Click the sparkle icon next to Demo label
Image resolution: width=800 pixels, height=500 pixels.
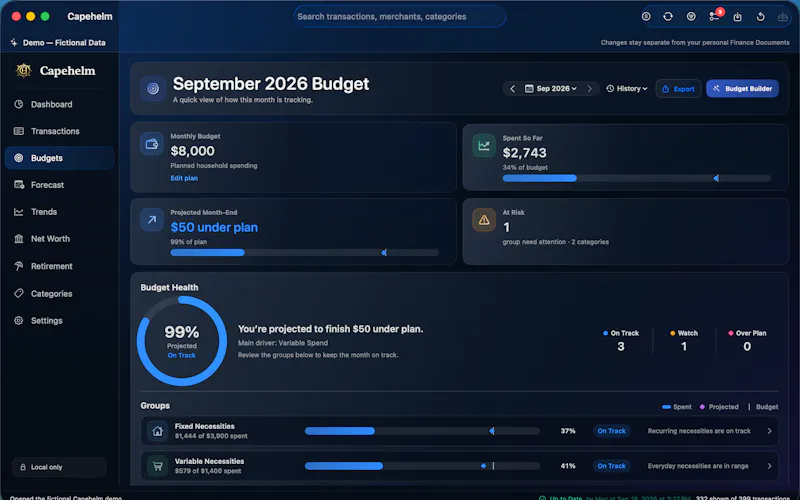[x=14, y=42]
